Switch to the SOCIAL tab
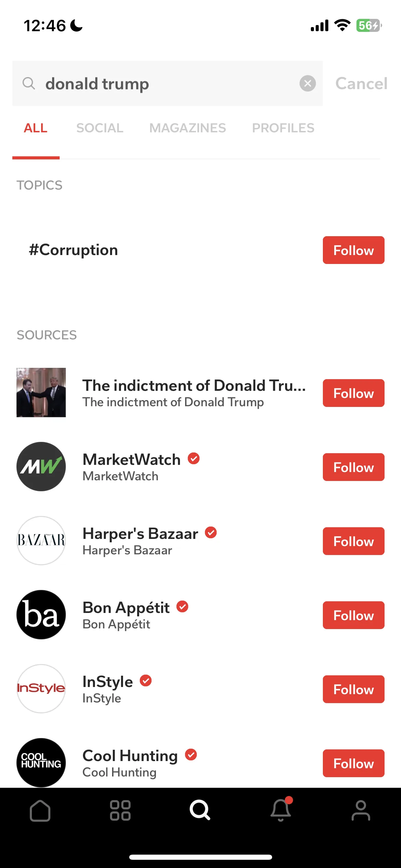Image resolution: width=401 pixels, height=868 pixels. 100,128
